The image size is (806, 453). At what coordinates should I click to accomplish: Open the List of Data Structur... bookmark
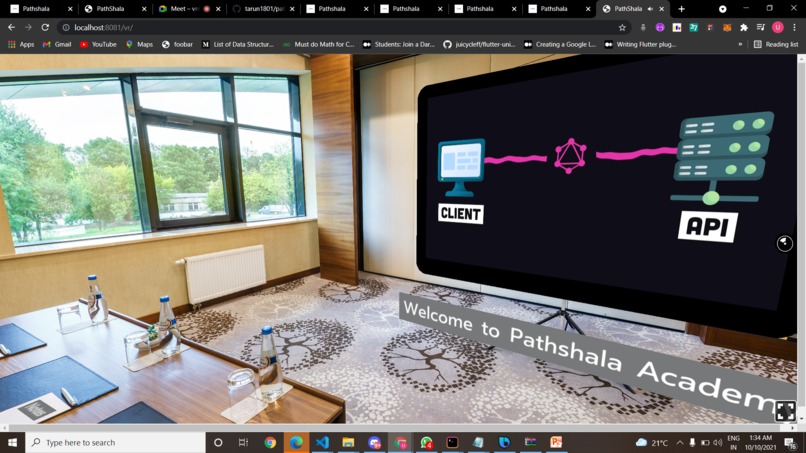click(238, 44)
